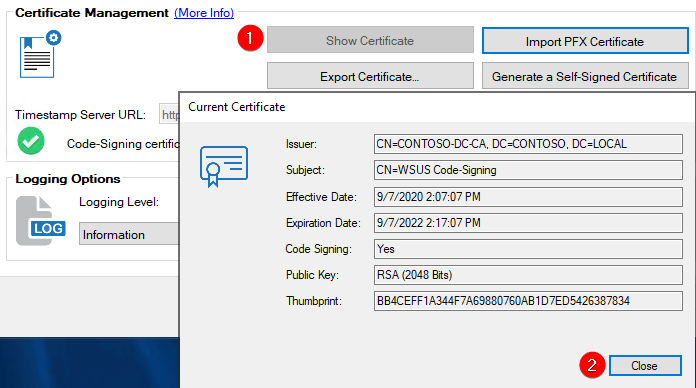Click the Certificate Management heading
The image size is (696, 388).
click(92, 13)
